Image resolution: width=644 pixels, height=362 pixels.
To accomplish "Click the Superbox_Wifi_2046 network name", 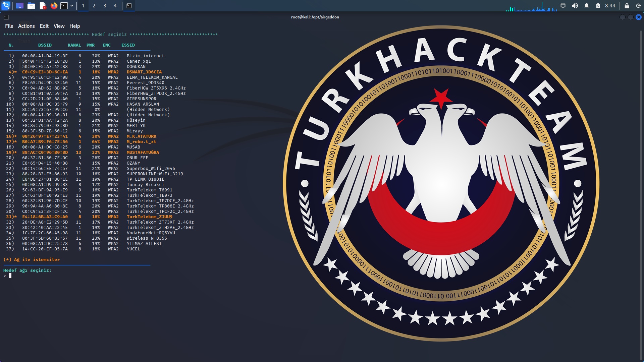I will (151, 169).
